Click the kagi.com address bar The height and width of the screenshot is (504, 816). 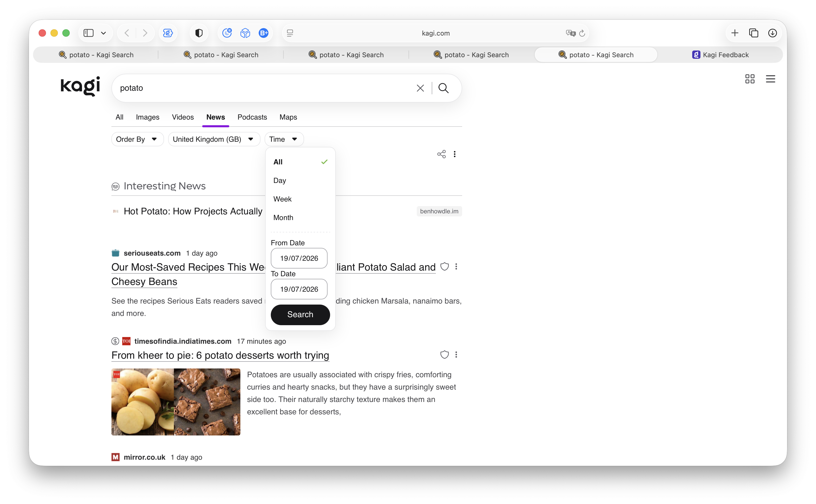[435, 33]
